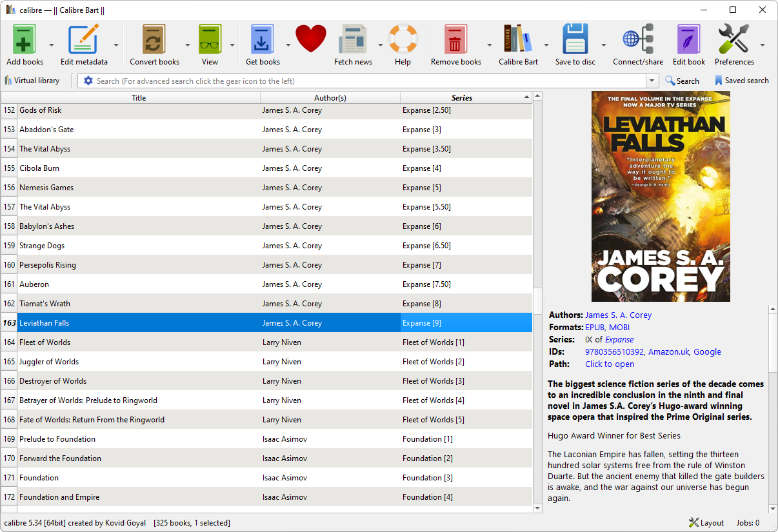Open the ISBN 9780356510392 link

point(614,352)
